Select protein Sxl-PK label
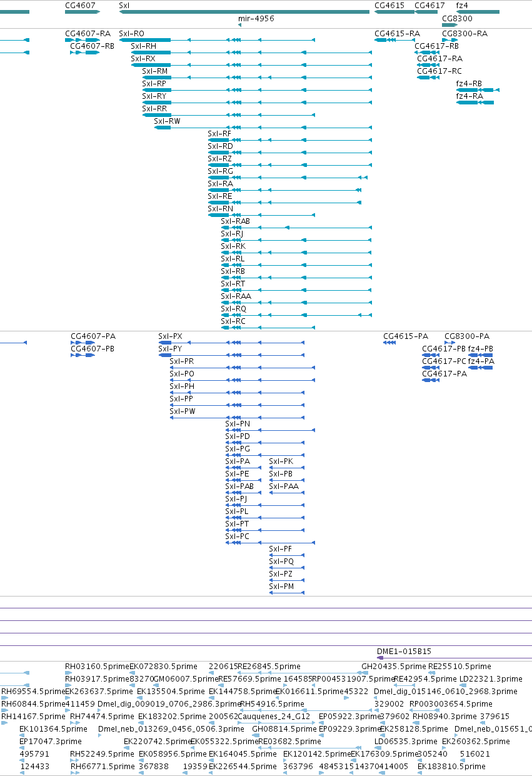Screen dimensions: 532x776 coord(281,461)
